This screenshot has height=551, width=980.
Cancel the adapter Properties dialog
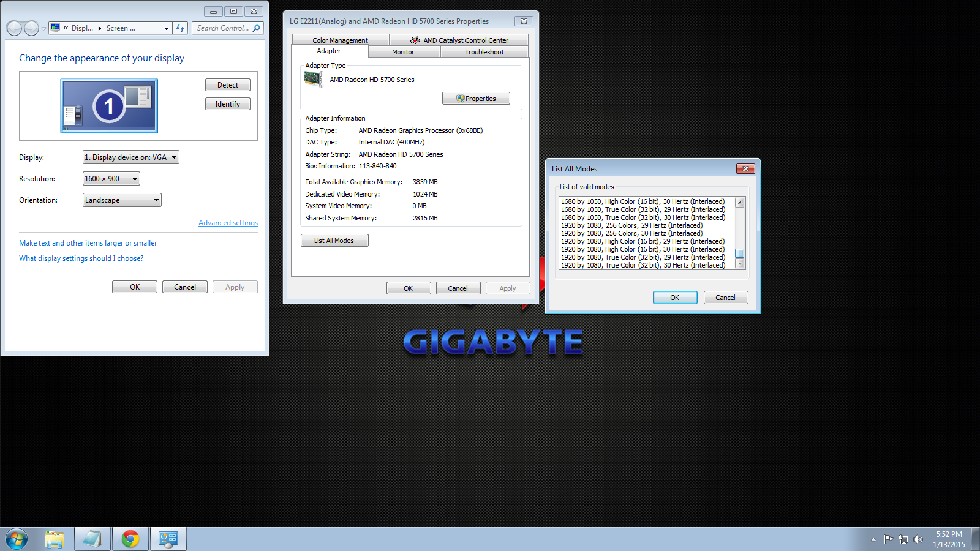point(458,288)
